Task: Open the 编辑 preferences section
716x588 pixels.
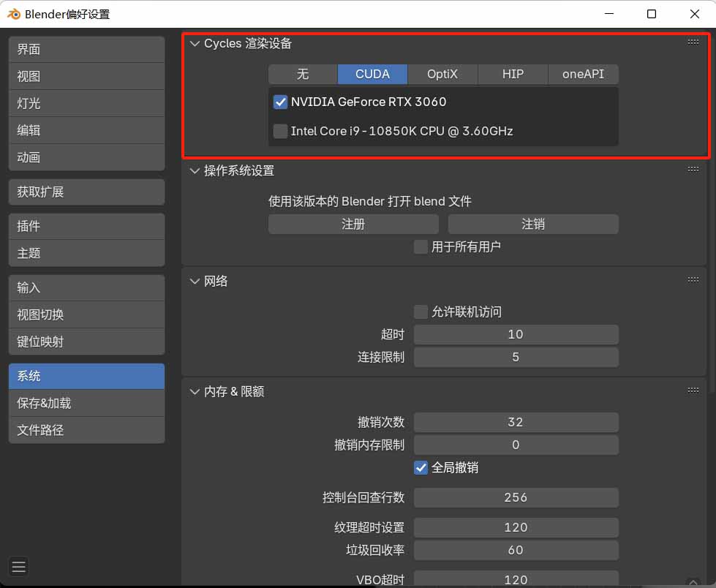Action: coord(87,130)
